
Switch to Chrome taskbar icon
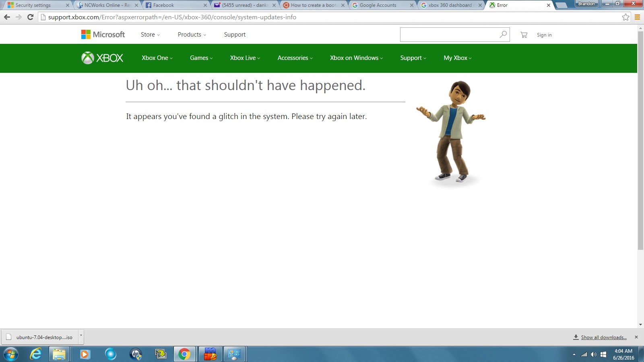(184, 354)
